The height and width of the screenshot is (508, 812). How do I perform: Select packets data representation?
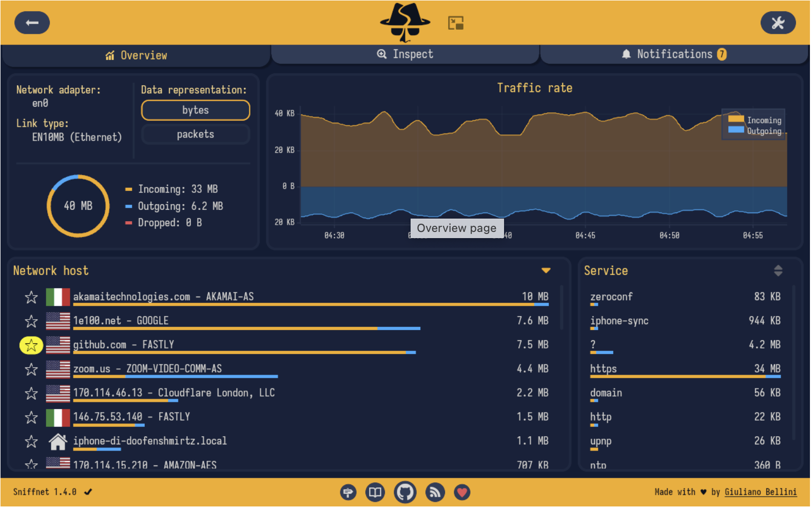[195, 134]
